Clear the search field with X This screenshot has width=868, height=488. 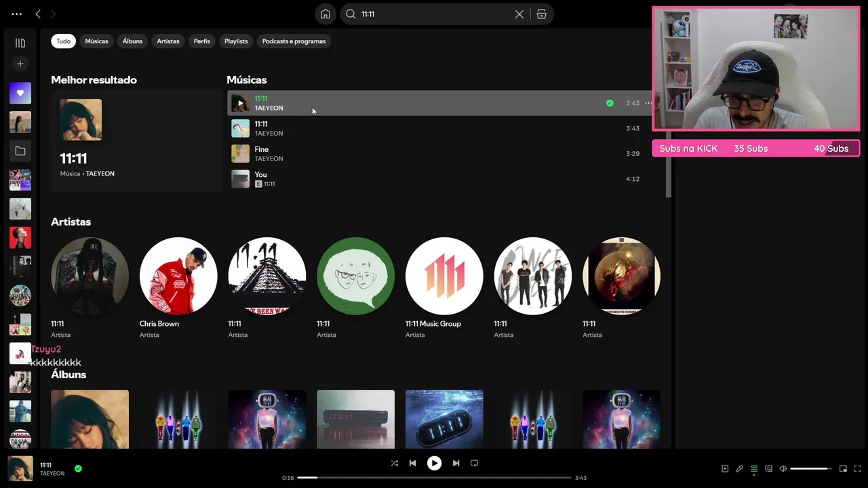[x=519, y=14]
